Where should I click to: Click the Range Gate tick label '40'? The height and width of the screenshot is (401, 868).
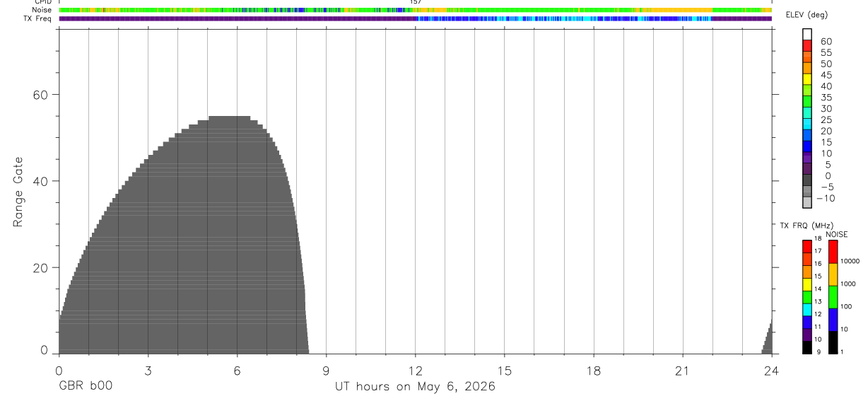pyautogui.click(x=40, y=181)
